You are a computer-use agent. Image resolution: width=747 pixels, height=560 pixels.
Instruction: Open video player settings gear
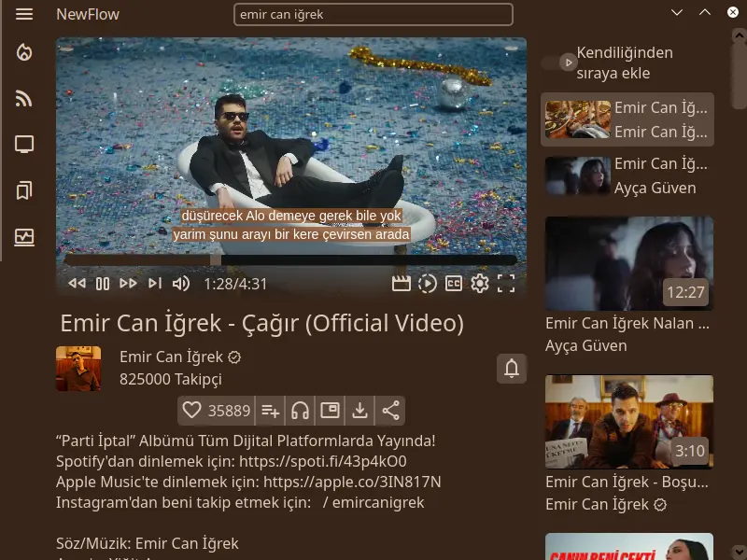coord(480,284)
